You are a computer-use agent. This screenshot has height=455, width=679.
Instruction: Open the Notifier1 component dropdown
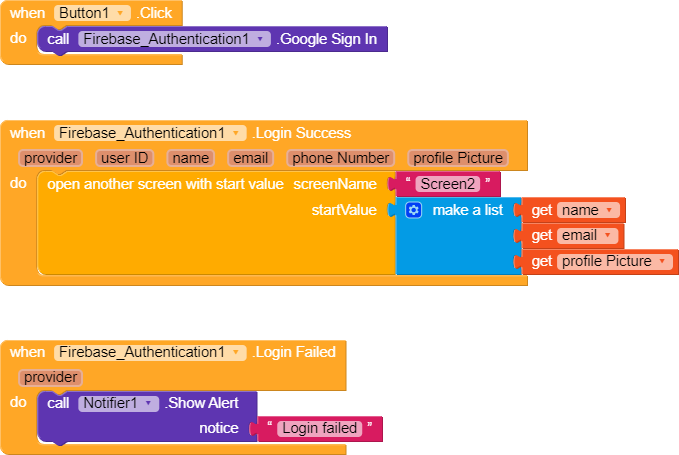pyautogui.click(x=118, y=403)
